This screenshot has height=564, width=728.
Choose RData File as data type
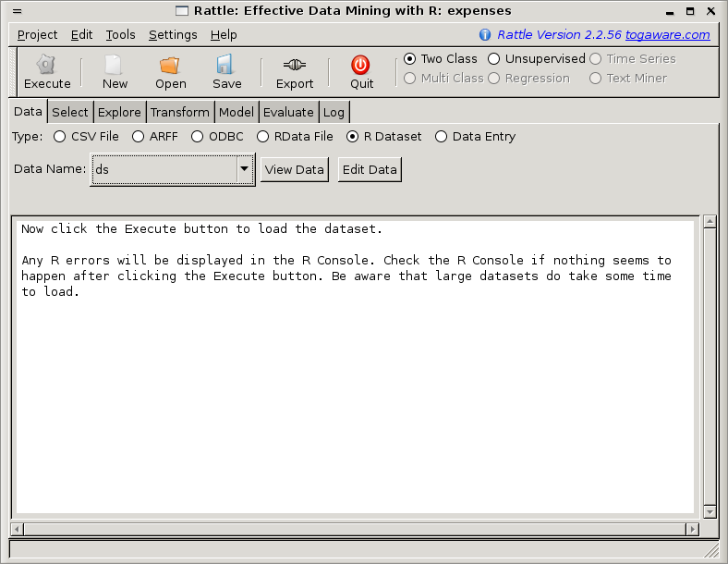(262, 137)
